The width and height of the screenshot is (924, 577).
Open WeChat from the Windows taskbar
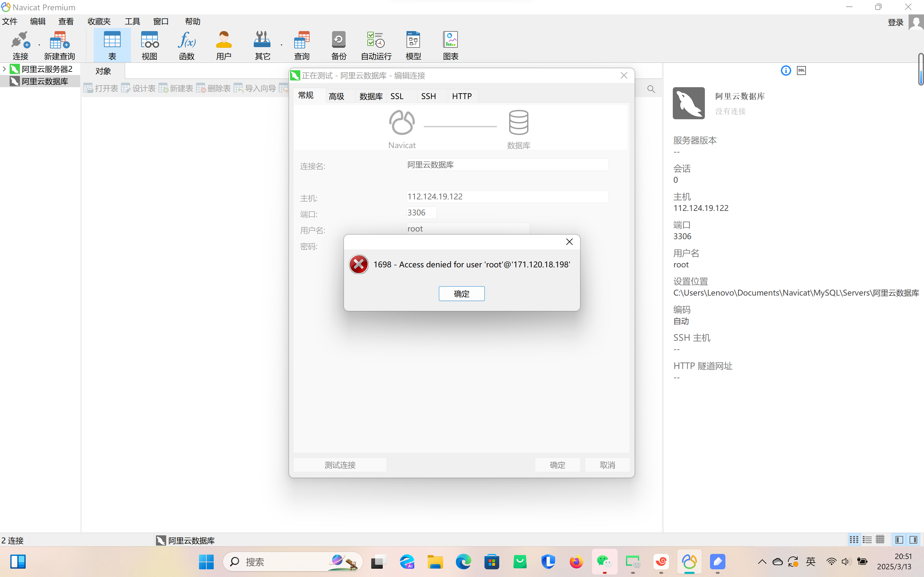[604, 561]
